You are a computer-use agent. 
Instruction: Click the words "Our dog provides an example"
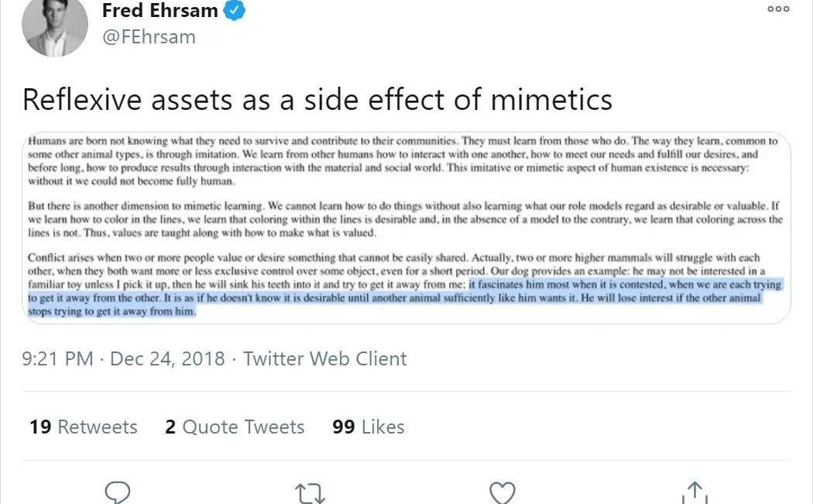point(565,271)
